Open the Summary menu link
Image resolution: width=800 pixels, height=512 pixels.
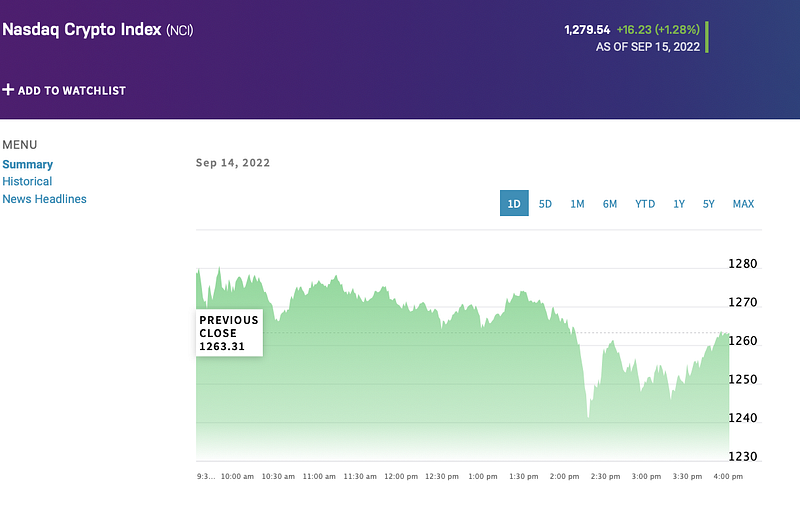pos(28,164)
